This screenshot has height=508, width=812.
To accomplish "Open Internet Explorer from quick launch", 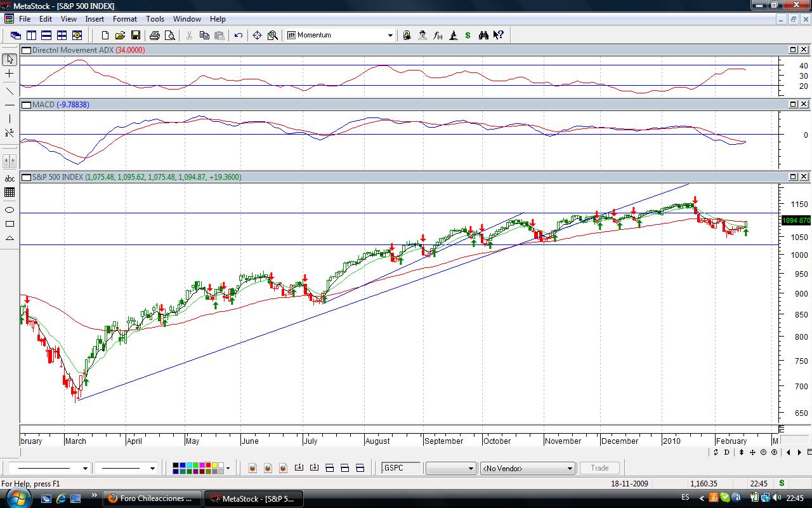I will click(x=61, y=498).
